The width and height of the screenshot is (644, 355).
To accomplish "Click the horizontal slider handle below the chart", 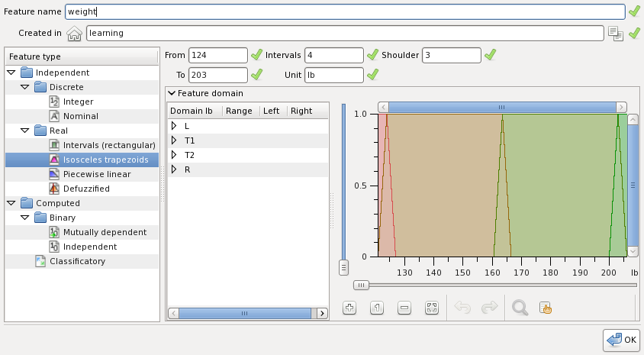I will click(361, 286).
